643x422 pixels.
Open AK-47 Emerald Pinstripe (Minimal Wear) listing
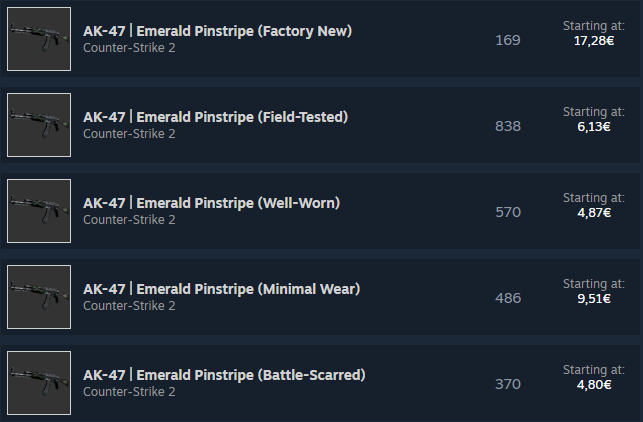point(221,289)
